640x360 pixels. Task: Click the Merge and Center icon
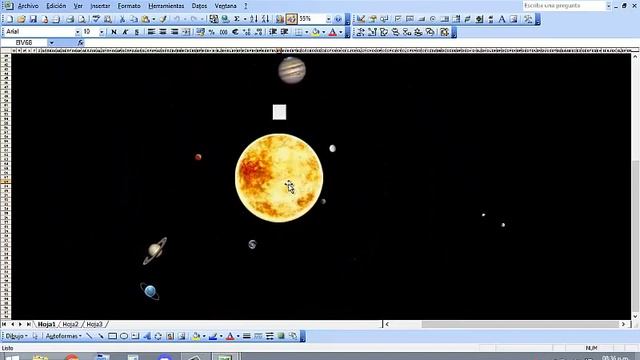[186, 32]
